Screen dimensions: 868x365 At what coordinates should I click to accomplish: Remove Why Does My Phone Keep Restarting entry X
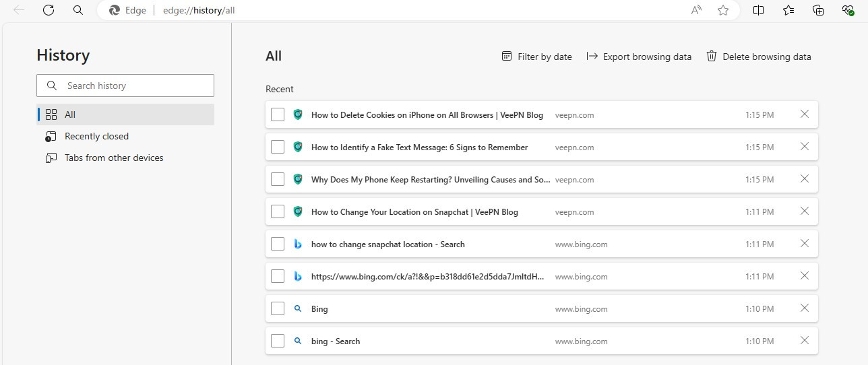point(804,178)
